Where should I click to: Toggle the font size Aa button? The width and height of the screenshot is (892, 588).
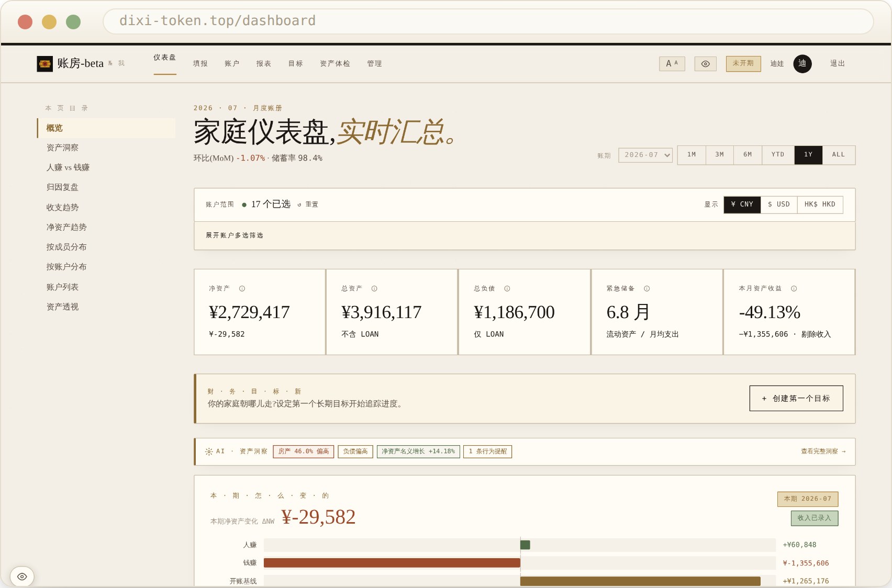coord(672,64)
